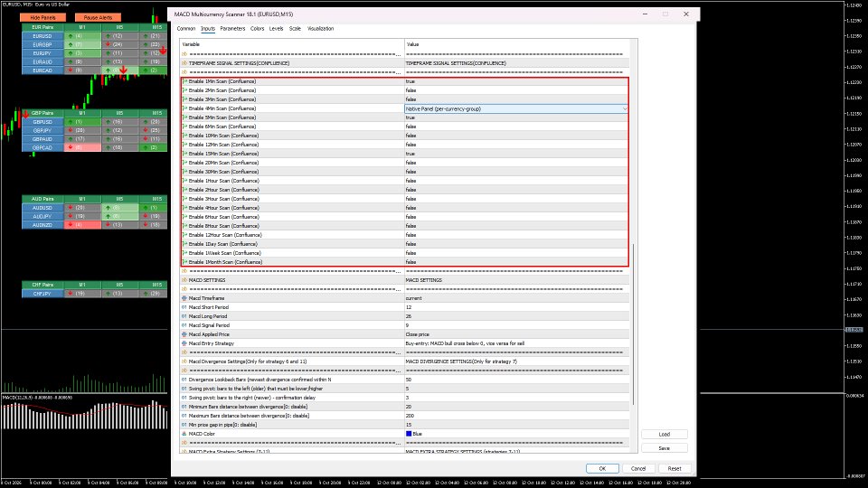Image resolution: width=868 pixels, height=488 pixels.
Task: Switch to the Common tab
Action: tap(186, 29)
